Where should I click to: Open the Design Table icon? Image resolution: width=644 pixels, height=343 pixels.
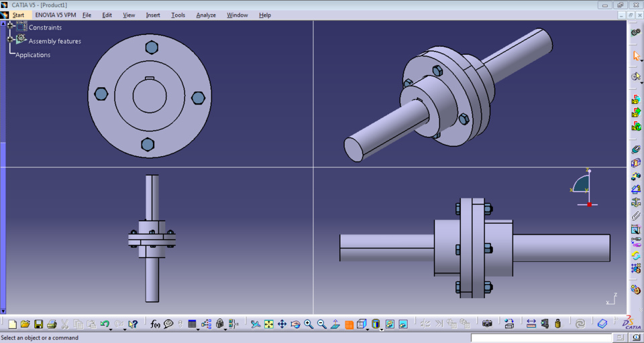click(x=192, y=324)
